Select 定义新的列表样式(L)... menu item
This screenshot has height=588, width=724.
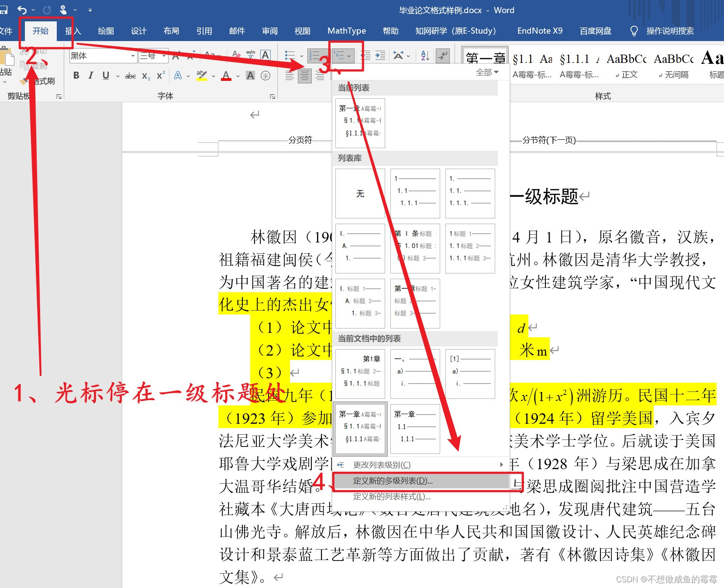[421, 497]
